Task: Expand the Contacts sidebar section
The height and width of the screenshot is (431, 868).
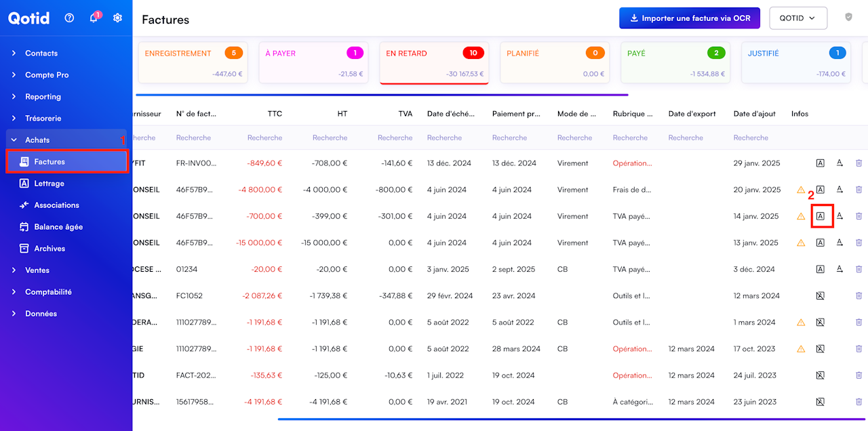Action: 41,54
